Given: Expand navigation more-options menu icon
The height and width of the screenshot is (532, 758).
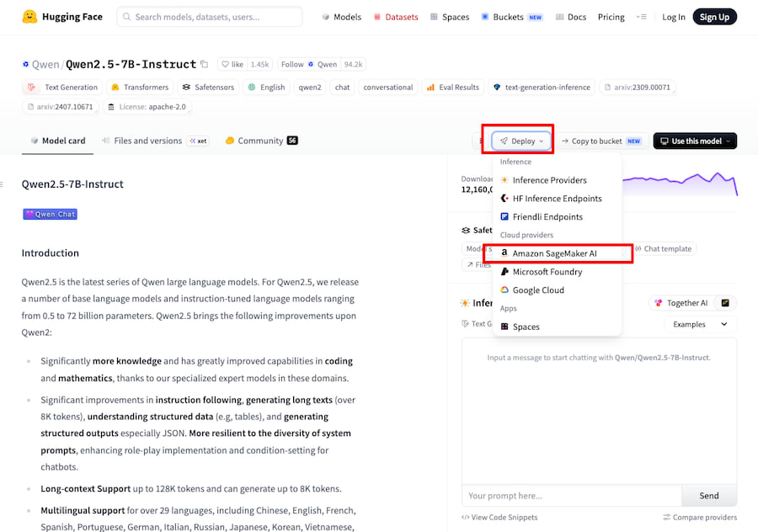Looking at the screenshot, I should coord(641,17).
